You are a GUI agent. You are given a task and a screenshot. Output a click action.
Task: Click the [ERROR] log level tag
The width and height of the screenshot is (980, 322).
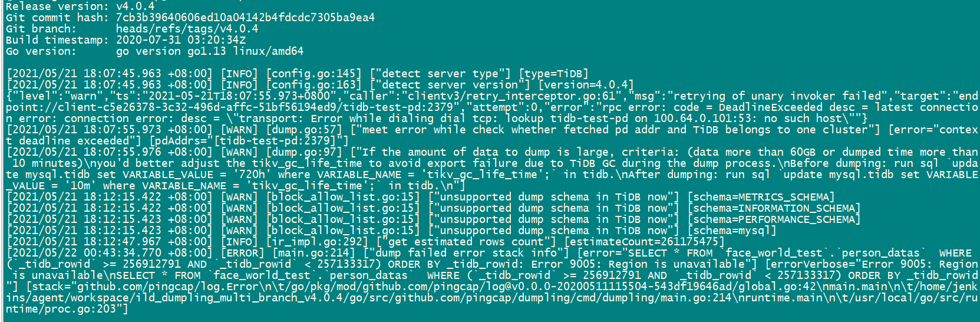(240, 253)
